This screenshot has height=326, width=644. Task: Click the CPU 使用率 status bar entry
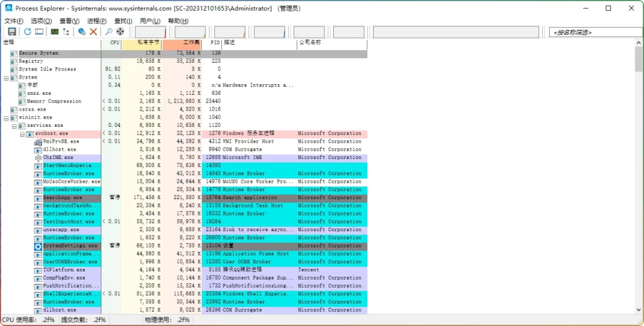[28, 320]
